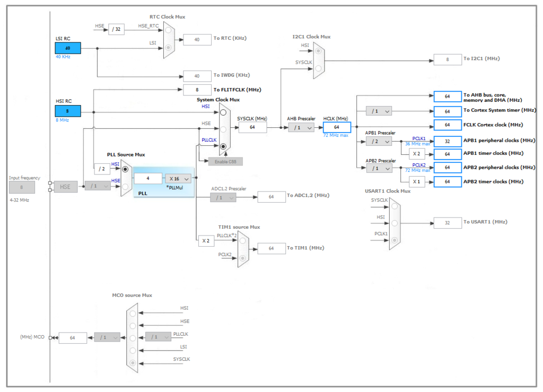This screenshot has height=392, width=543.
Task: Open the AHB Prescaler dropdown
Action: tap(301, 127)
